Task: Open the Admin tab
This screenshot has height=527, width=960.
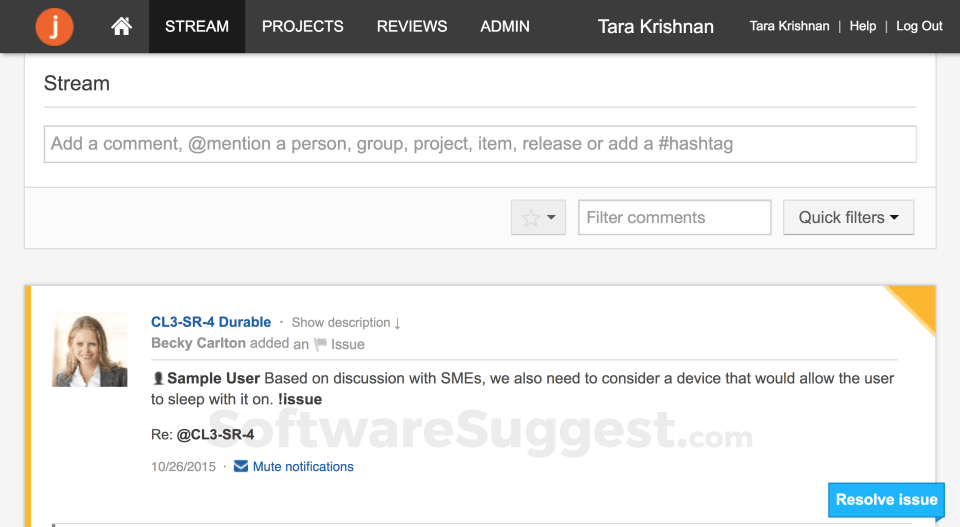Action: click(x=505, y=27)
